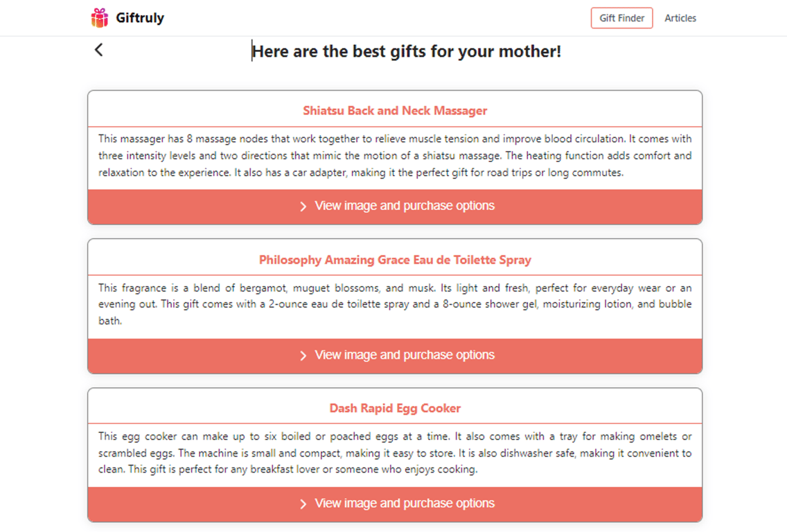Click the Shiatsu massager description paragraph
Image resolution: width=787 pixels, height=532 pixels.
point(395,156)
